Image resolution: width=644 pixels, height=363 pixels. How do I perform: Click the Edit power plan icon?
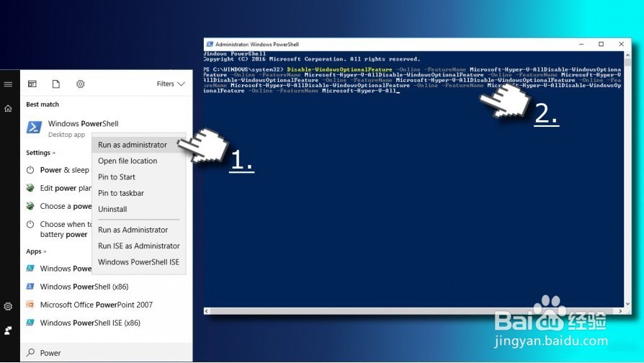point(30,188)
